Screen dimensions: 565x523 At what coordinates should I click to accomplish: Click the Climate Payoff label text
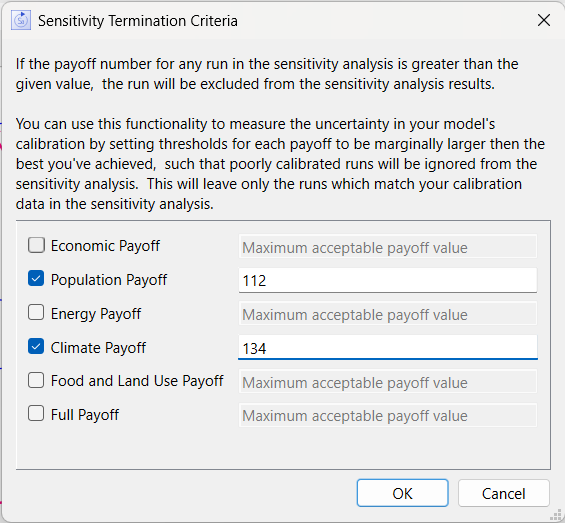coord(98,348)
